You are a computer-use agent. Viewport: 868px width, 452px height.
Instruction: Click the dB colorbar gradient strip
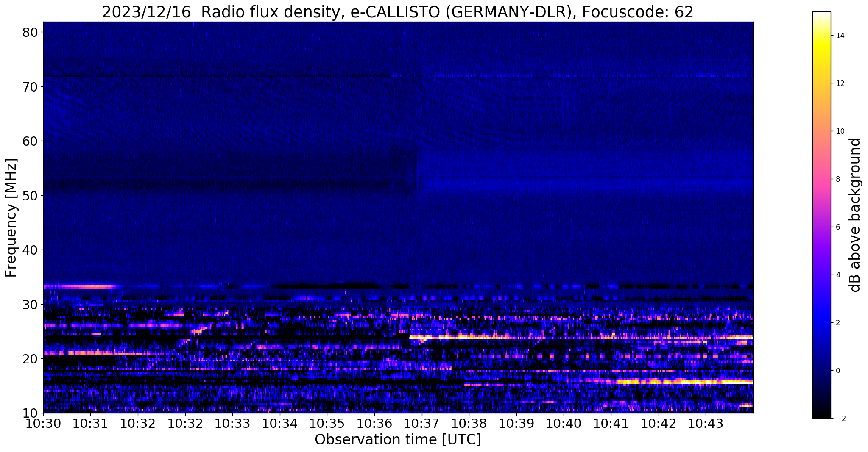click(821, 215)
